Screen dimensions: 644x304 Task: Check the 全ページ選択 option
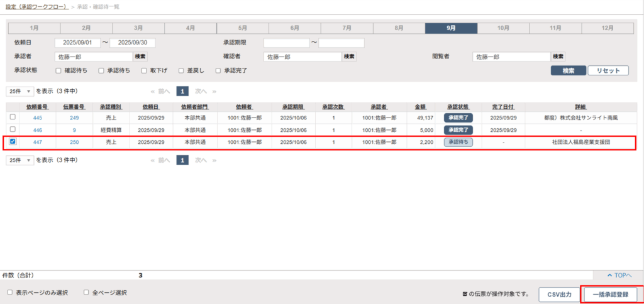coord(87,292)
